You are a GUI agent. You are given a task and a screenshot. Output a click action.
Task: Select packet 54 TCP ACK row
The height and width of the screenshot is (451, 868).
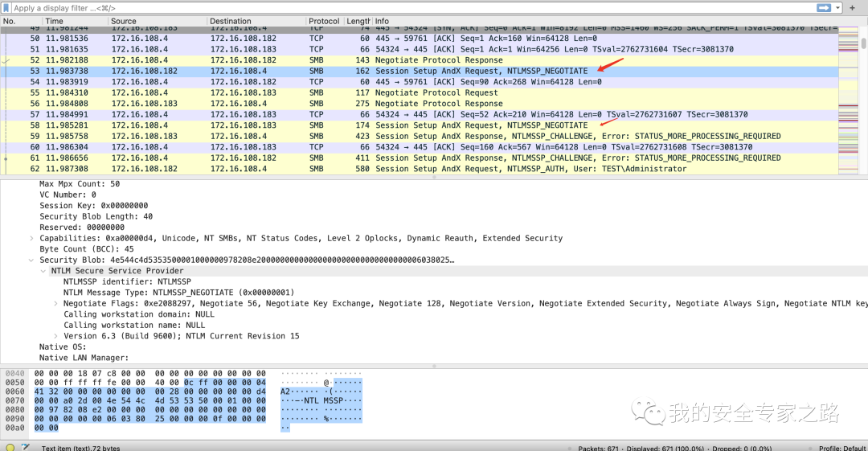[419, 82]
